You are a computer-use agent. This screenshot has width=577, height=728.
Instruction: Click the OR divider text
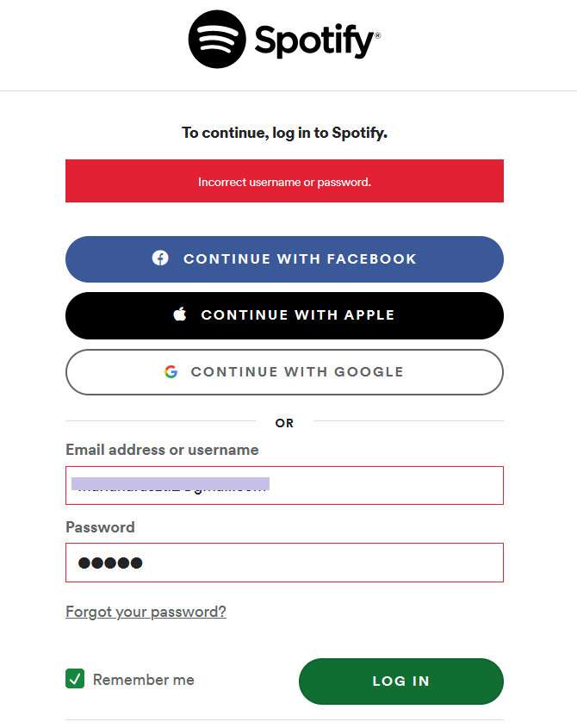[284, 423]
